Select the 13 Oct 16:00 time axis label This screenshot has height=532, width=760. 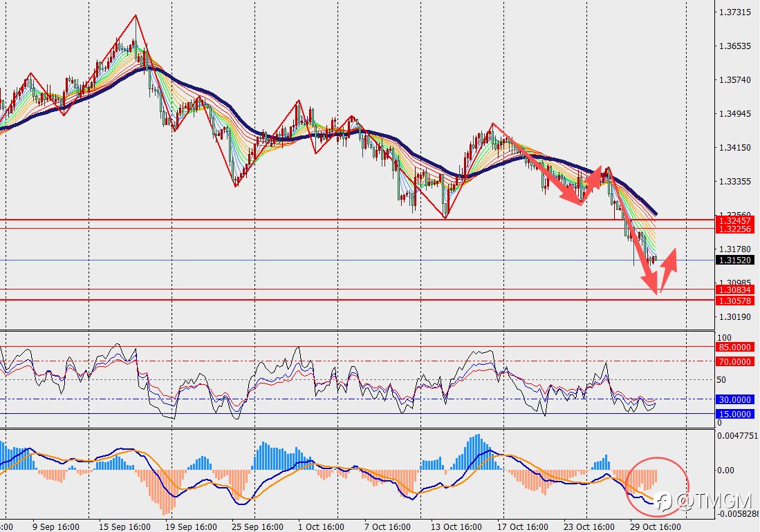[456, 526]
